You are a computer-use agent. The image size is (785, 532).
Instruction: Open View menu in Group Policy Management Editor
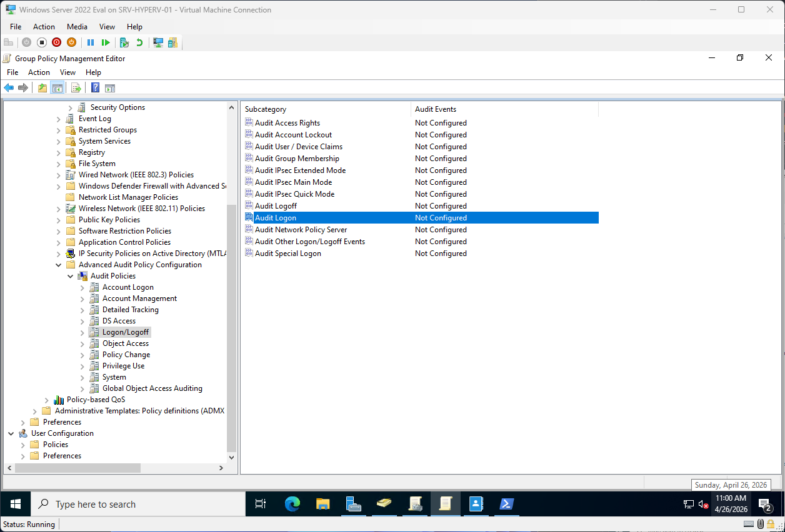tap(67, 72)
